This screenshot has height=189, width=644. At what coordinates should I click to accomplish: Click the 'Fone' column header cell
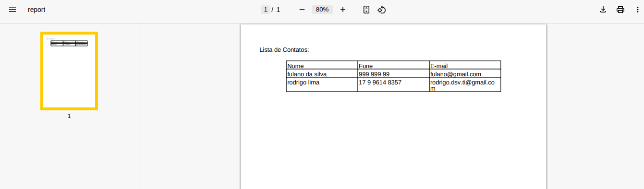click(x=393, y=65)
